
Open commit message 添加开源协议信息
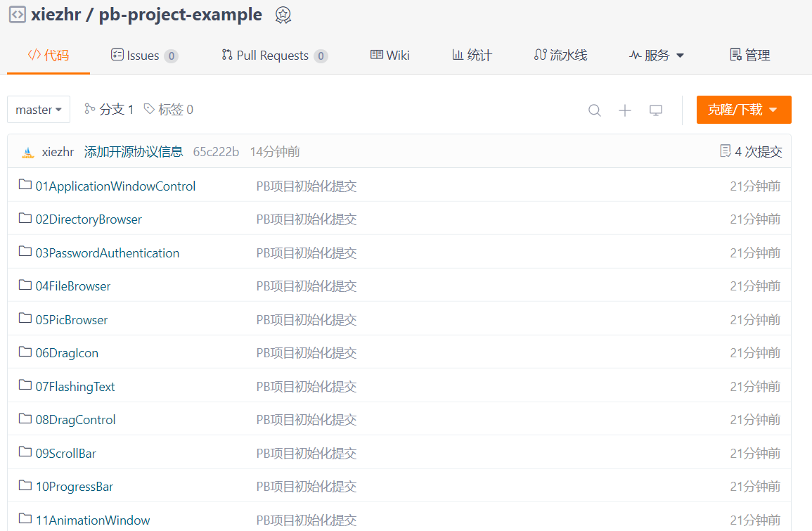click(x=134, y=151)
